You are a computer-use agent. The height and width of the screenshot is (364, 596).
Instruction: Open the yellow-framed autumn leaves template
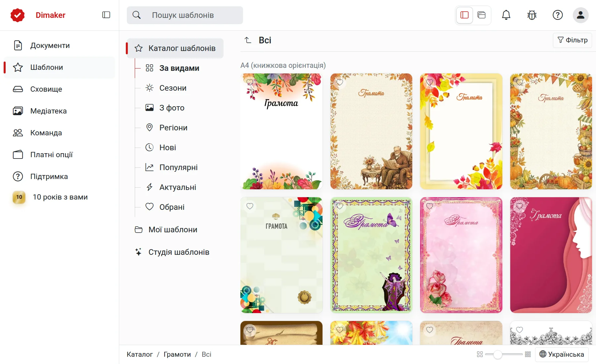point(461,131)
